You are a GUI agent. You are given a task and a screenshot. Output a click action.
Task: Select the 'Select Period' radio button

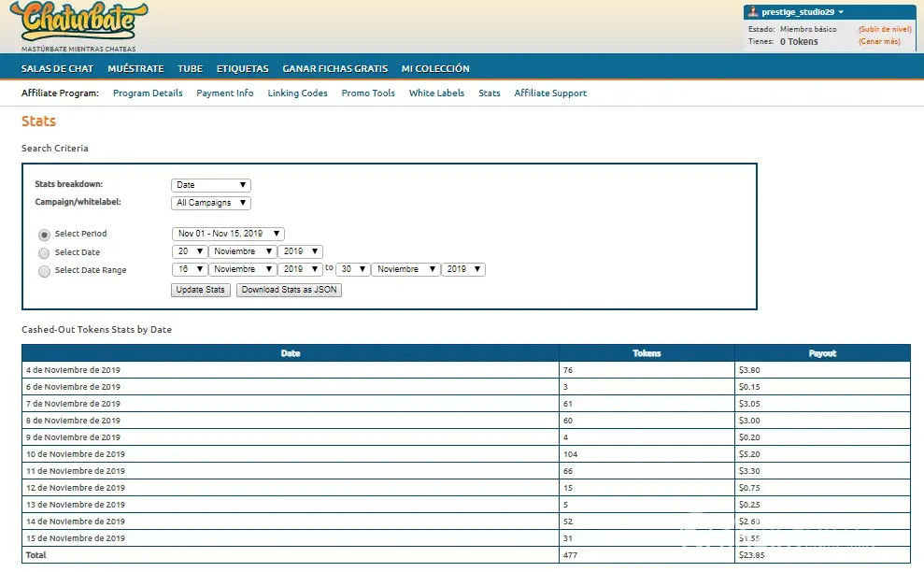pyautogui.click(x=44, y=235)
